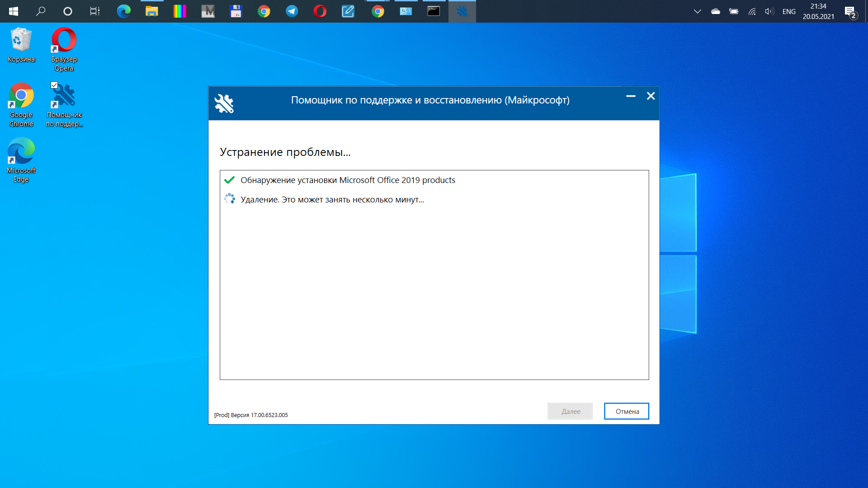Open the Windows Start menu
Screen dimensions: 868x488
pos(14,11)
